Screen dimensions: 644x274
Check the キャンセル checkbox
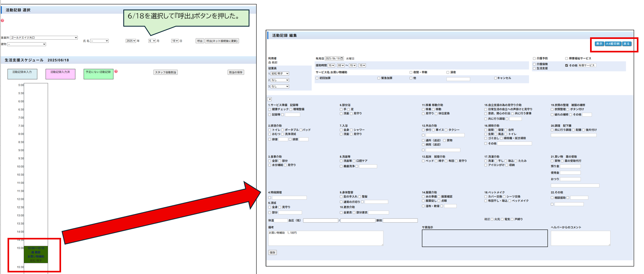(495, 78)
